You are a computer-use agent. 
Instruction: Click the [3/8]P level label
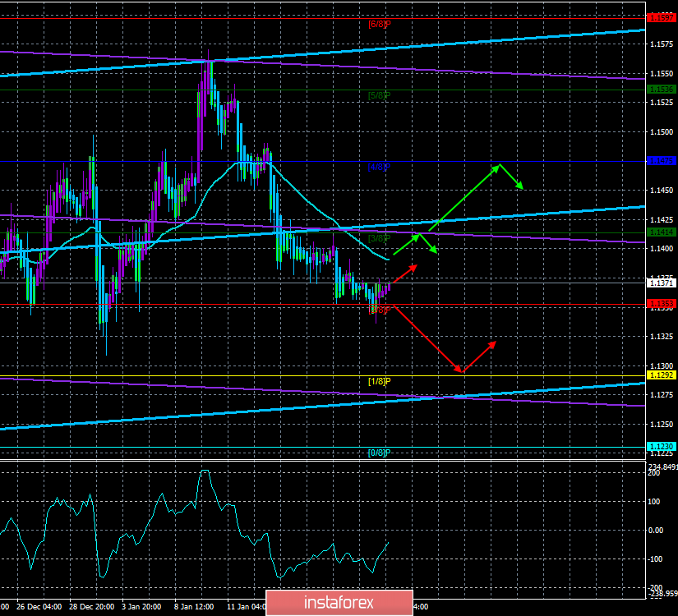click(379, 239)
